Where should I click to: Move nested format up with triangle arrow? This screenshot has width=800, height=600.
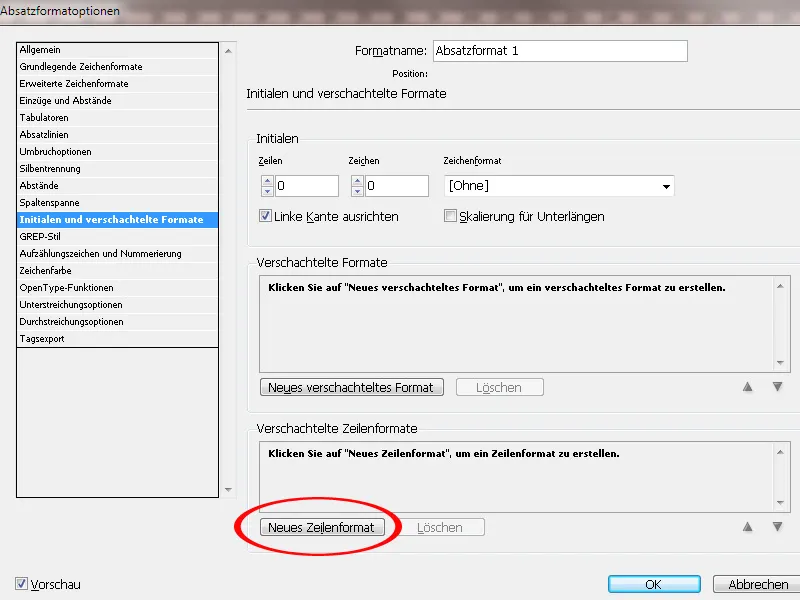[x=747, y=387]
